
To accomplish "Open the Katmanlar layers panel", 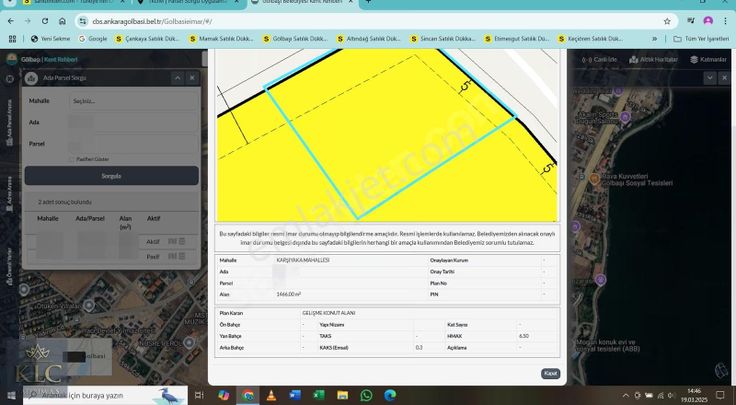I will tap(708, 60).
